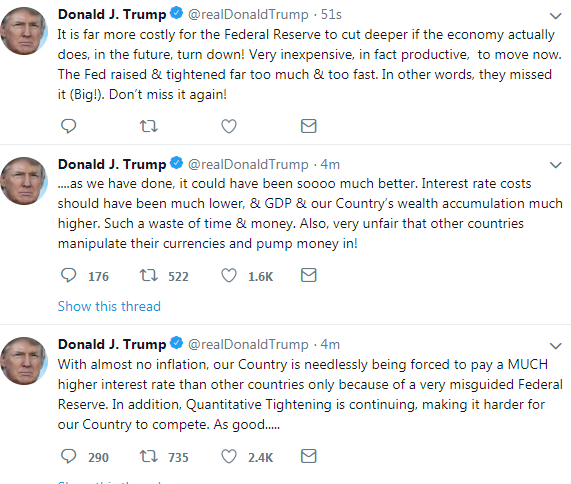Screen dimensions: 571x484
Task: Retweet the tweet with 522 retweets
Action: tap(149, 275)
